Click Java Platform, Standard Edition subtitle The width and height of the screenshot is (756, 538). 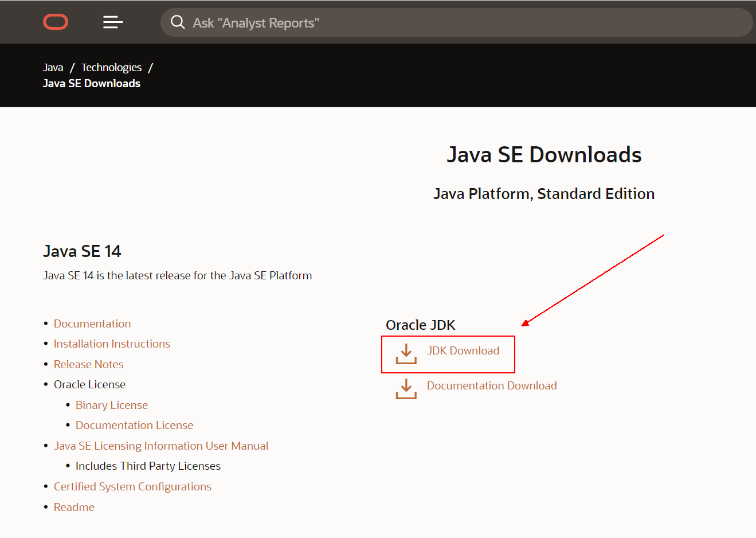(x=544, y=194)
